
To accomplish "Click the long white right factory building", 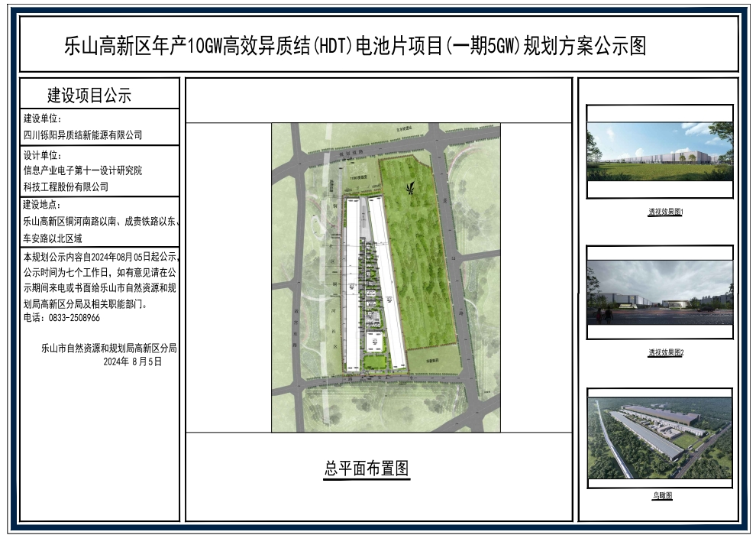I will pos(388,283).
